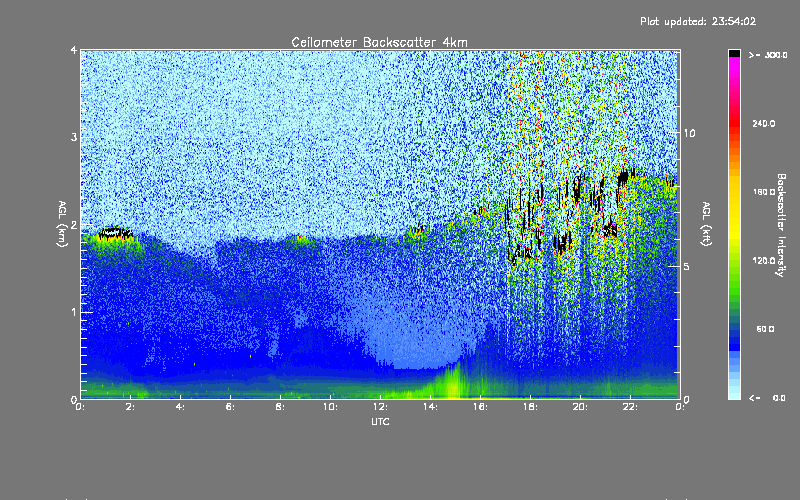
Task: Click the black cloud patch near 21:30 UTC
Action: point(623,178)
